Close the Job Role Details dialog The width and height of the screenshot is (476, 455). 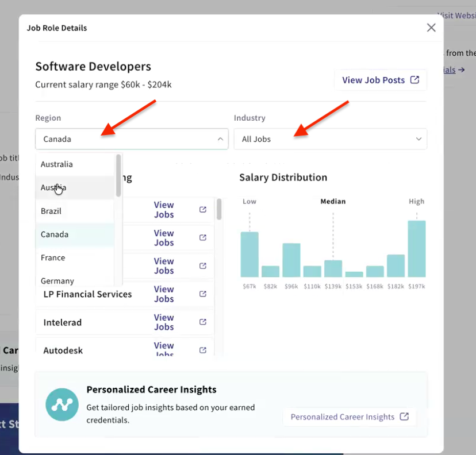pos(431,28)
